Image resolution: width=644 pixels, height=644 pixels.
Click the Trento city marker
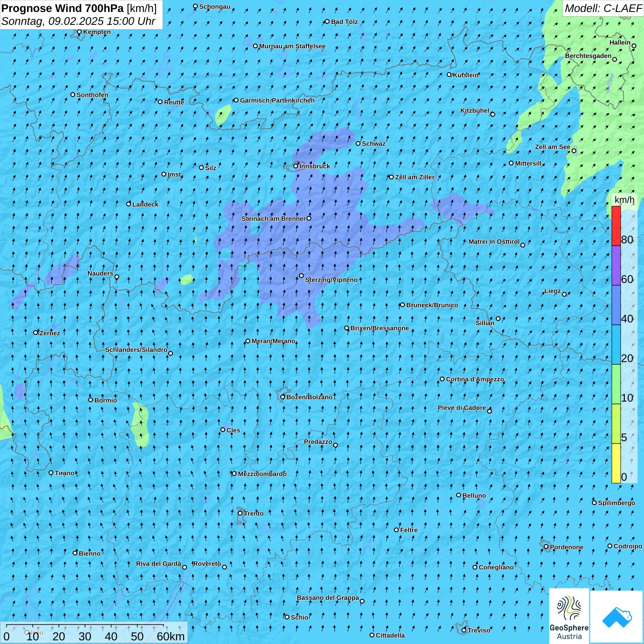tap(240, 513)
